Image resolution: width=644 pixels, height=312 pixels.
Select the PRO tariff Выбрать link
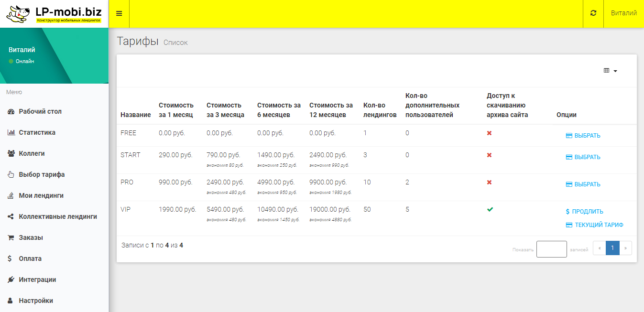pos(583,184)
